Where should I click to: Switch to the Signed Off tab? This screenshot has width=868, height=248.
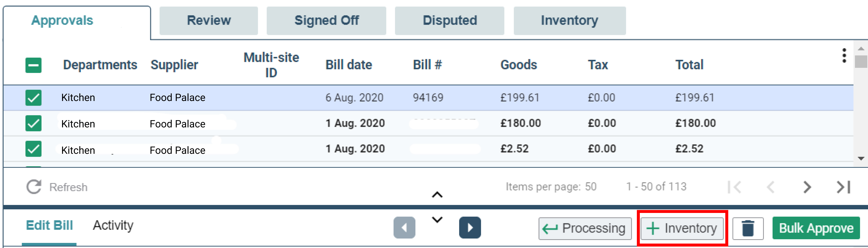click(326, 20)
